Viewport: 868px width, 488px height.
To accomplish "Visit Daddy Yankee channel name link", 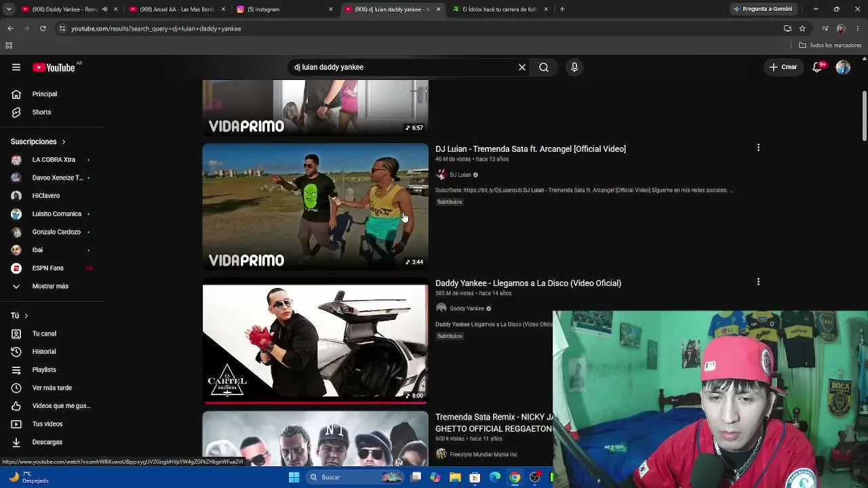I will coord(467,308).
